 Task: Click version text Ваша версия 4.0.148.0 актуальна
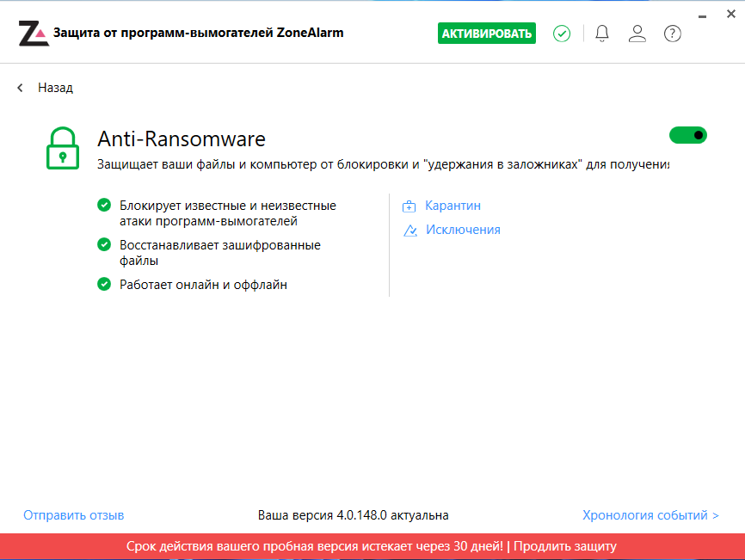353,515
